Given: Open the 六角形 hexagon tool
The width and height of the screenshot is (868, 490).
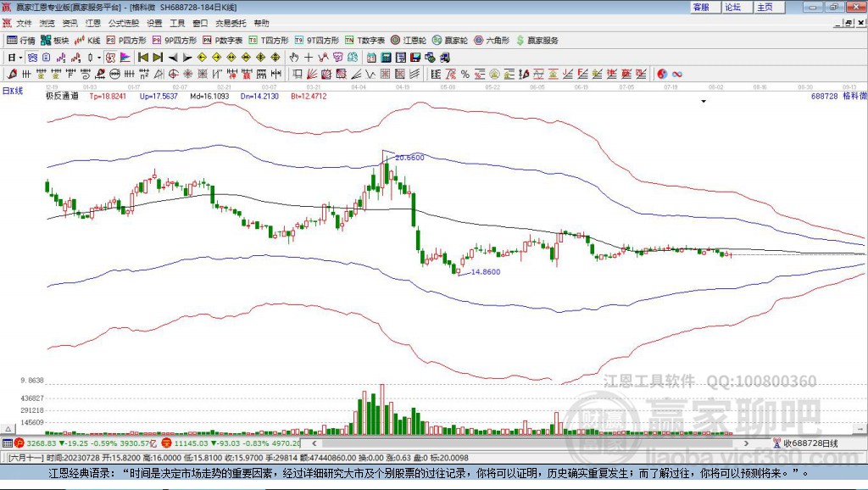Looking at the screenshot, I should (492, 41).
